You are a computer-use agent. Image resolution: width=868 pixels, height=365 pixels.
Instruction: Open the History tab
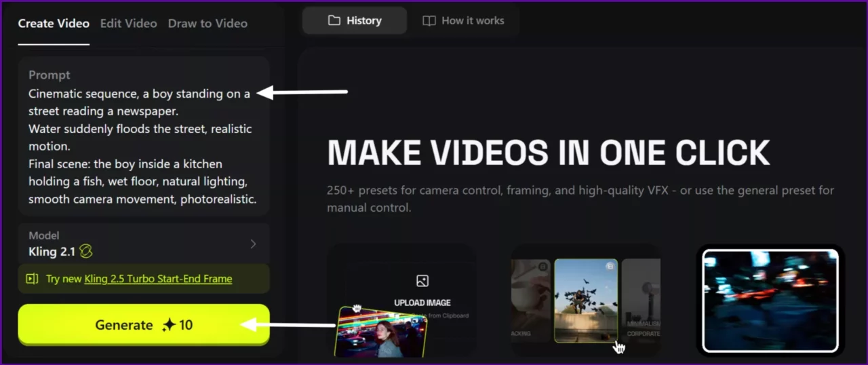355,20
